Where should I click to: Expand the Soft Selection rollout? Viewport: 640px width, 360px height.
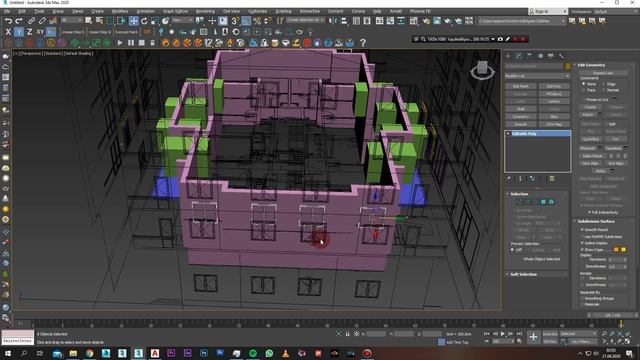[x=523, y=274]
